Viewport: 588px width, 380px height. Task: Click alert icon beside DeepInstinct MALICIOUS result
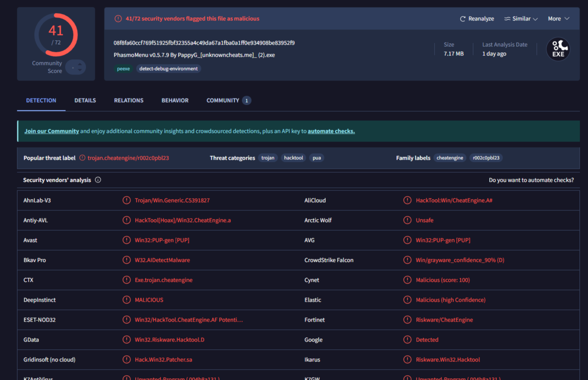[x=127, y=300]
